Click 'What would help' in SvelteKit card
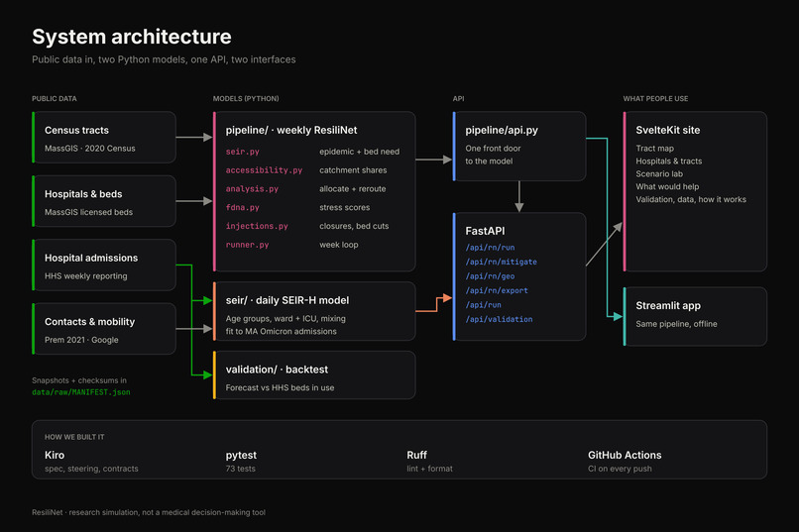 667,186
